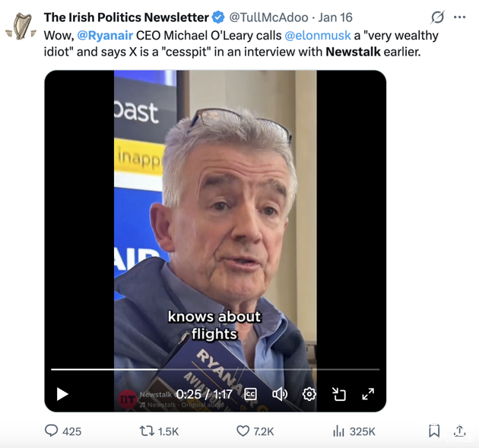
Task: Open the three-dot more options menu
Action: 459,17
